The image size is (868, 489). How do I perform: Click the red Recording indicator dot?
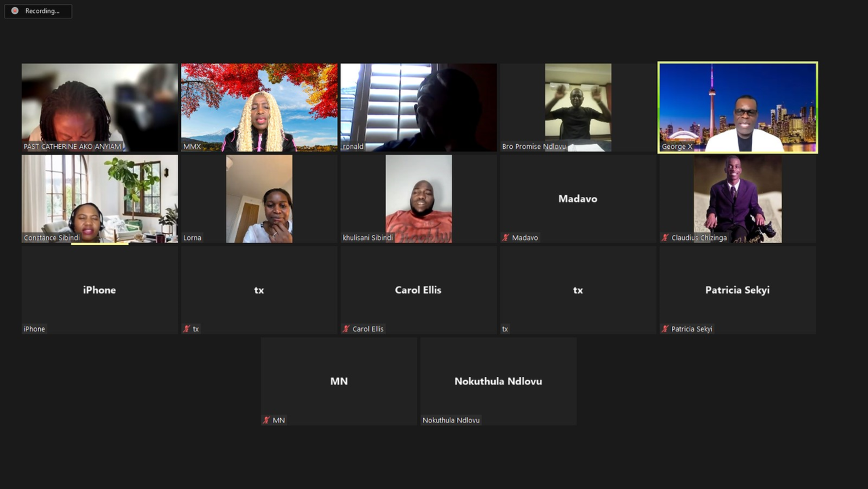[15, 11]
